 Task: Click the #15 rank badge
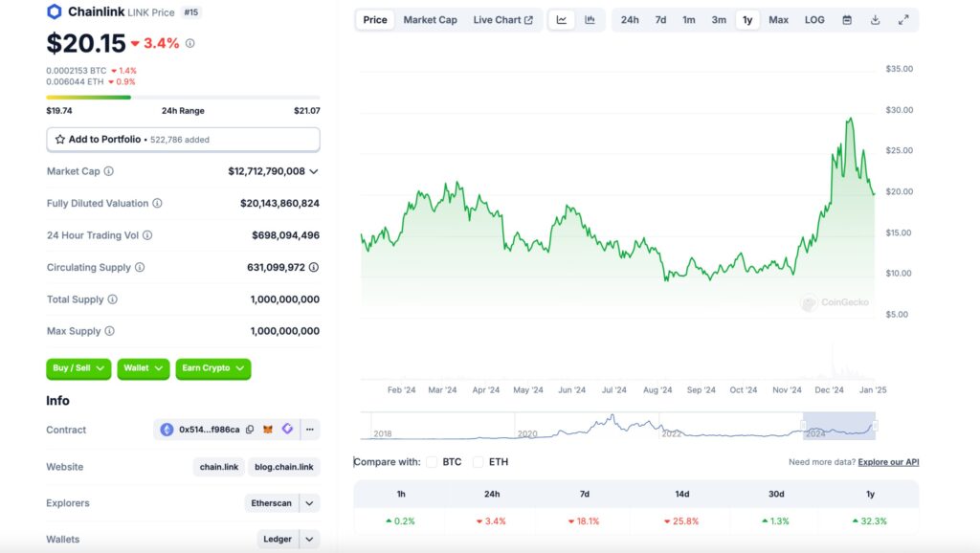(x=191, y=11)
